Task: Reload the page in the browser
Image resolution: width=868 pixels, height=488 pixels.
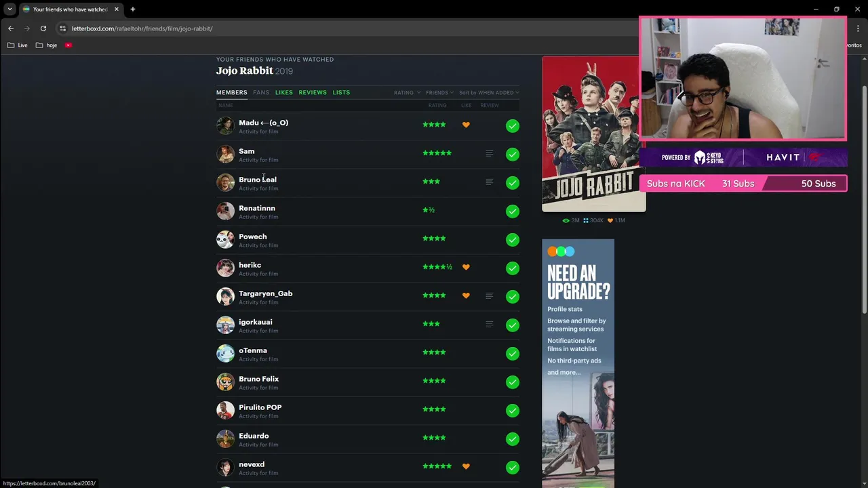Action: pos(43,28)
